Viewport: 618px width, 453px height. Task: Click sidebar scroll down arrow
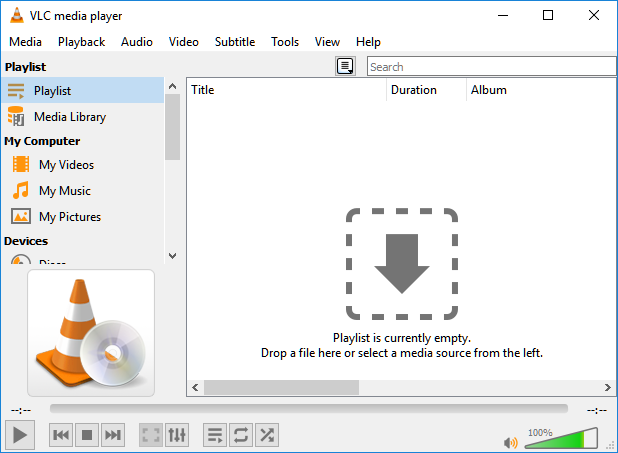(x=172, y=255)
